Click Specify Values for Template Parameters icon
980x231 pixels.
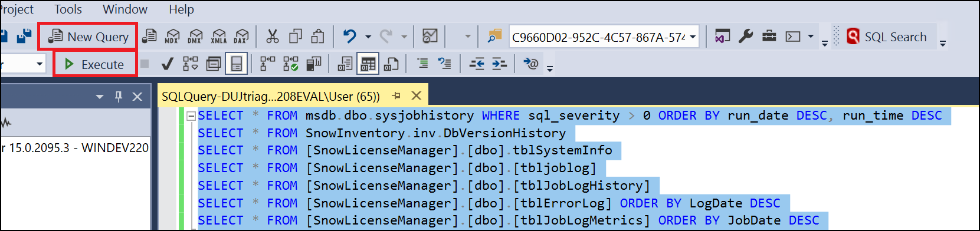531,64
